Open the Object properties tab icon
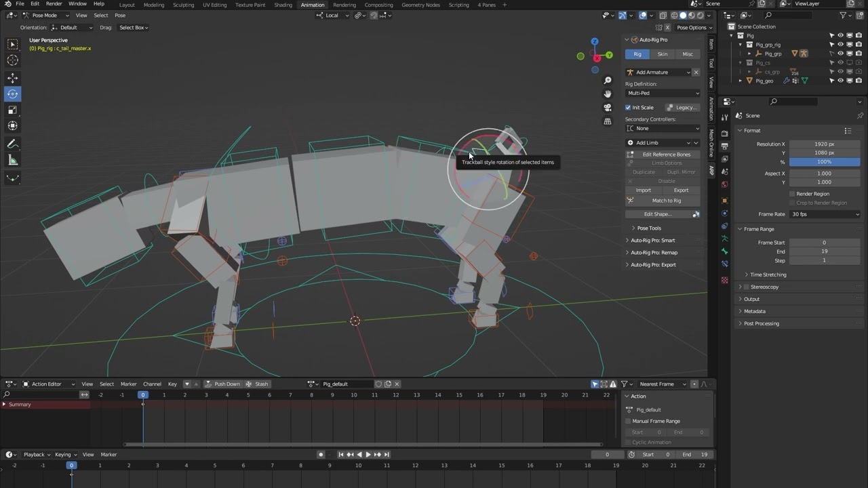The height and width of the screenshot is (488, 868). point(725,201)
